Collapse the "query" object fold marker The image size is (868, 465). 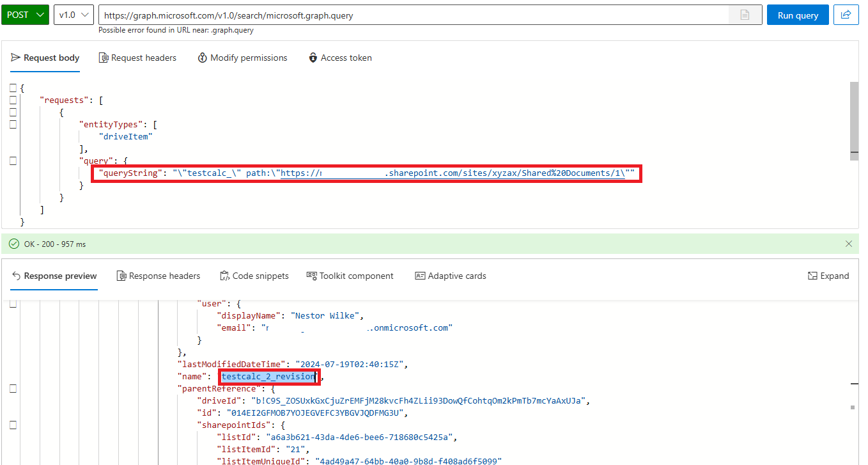coord(13,161)
